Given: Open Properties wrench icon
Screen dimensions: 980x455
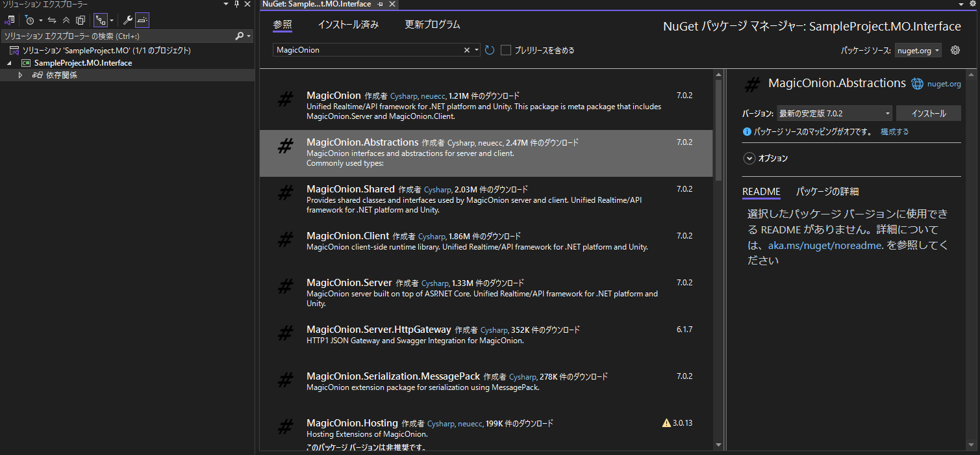Looking at the screenshot, I should coord(128,20).
